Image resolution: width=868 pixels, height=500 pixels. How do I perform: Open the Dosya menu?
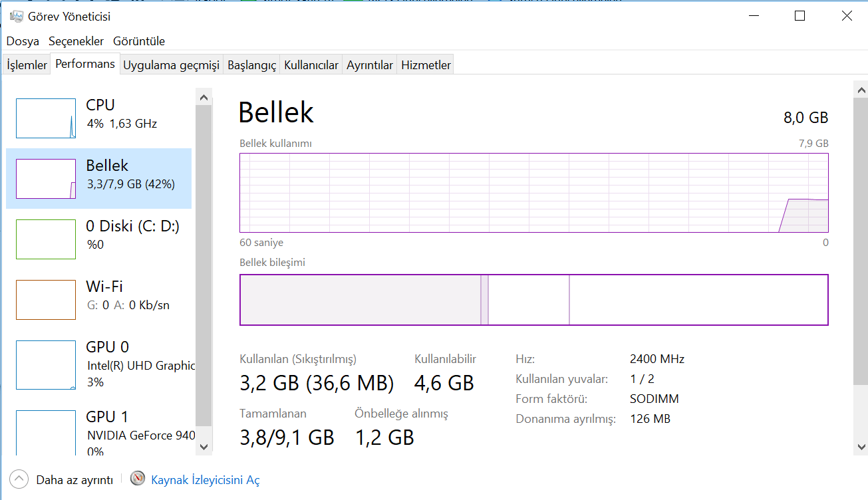[23, 41]
